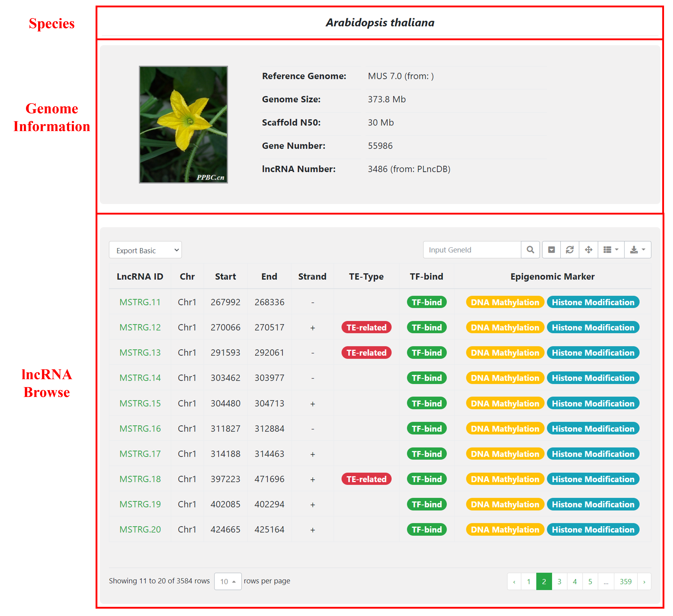Viewport: 673px width, 616px height.
Task: Click the Chr column header
Action: 187,277
